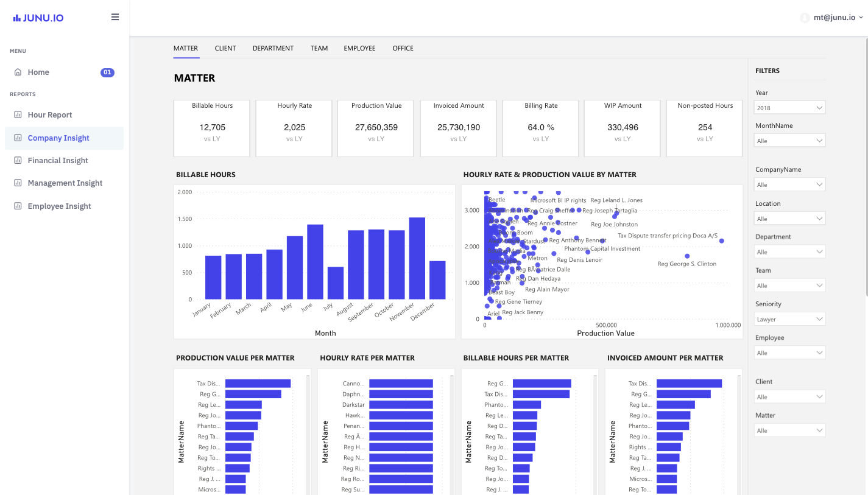Open the MonthName filter dropdown
This screenshot has width=868, height=495.
coord(789,140)
